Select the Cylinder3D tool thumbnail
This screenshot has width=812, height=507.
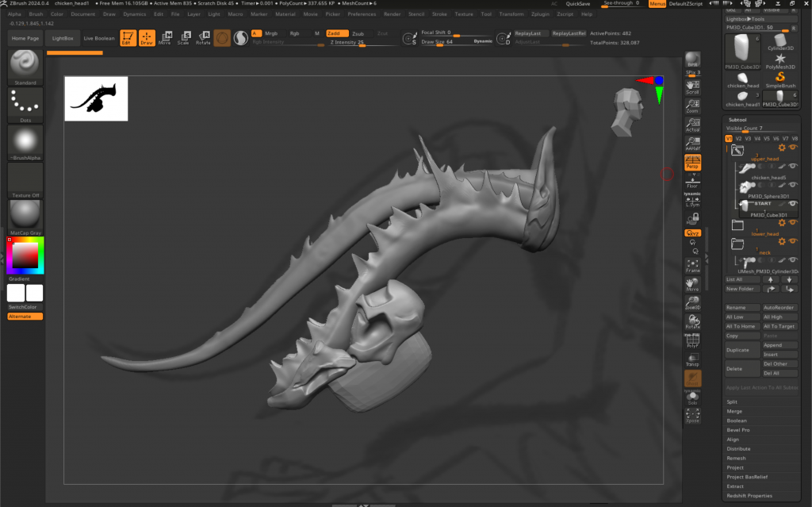pos(780,42)
